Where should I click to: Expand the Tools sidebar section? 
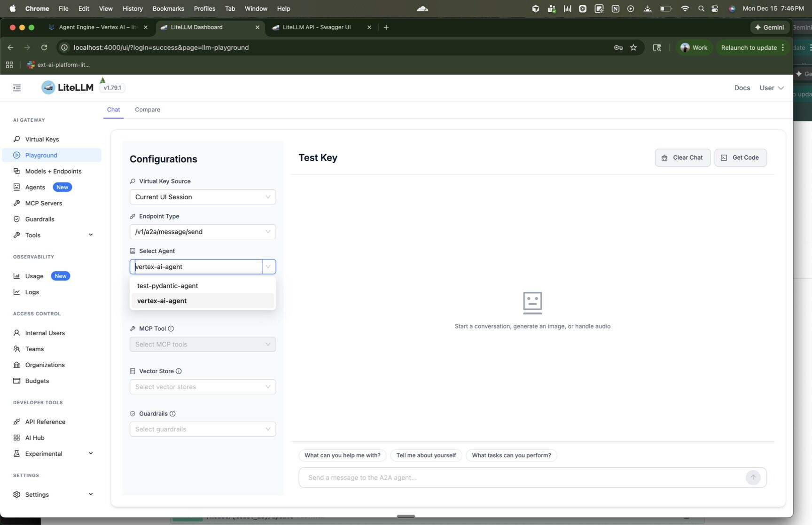(53, 235)
